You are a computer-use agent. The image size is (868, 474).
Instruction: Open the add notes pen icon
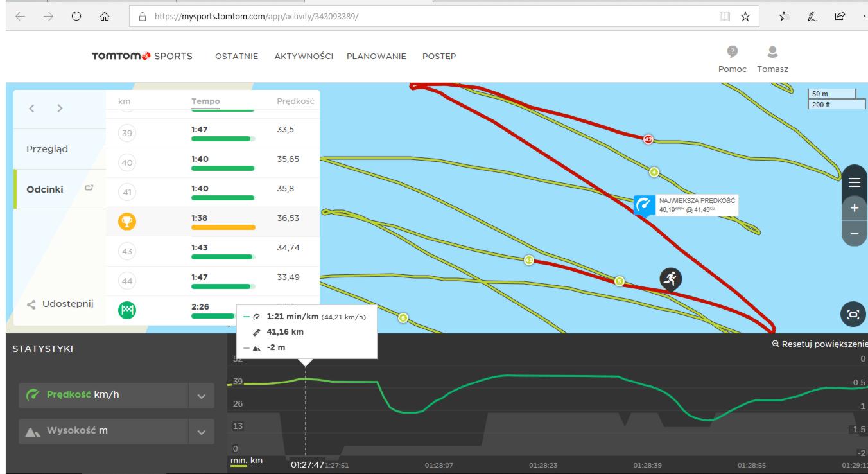[x=812, y=17]
